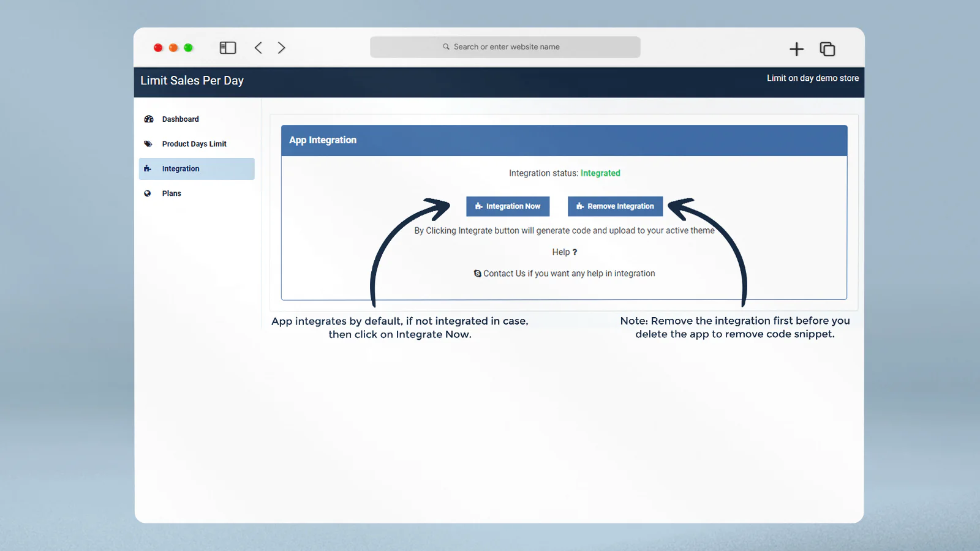980x551 pixels.
Task: Click the Limit Sales Per Day title
Action: pos(192,81)
